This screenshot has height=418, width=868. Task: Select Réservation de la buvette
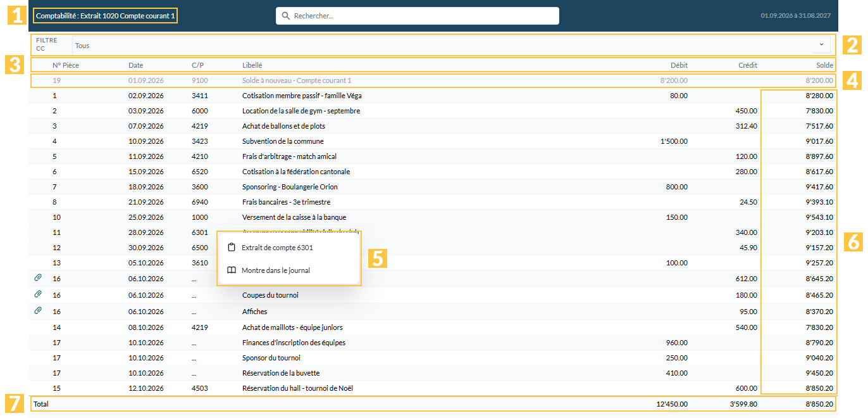[x=281, y=373]
